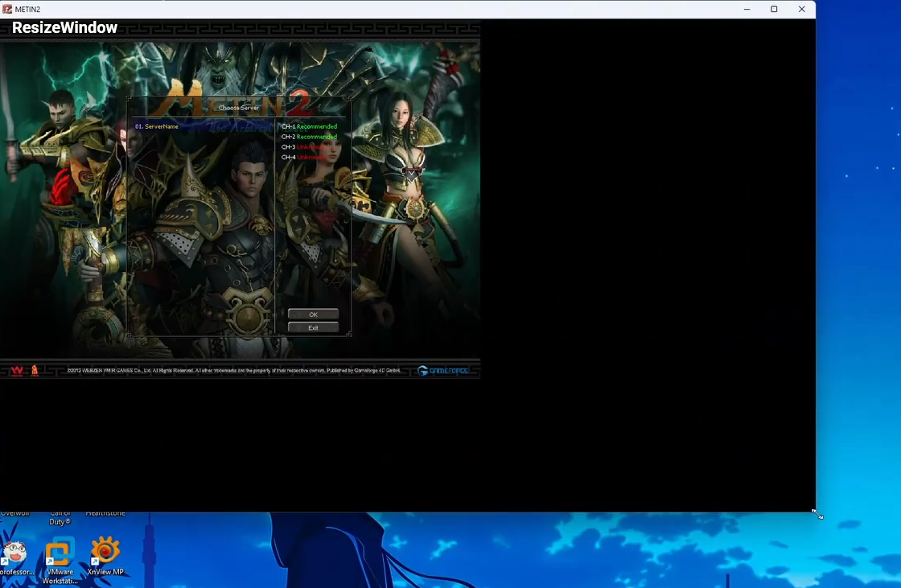The height and width of the screenshot is (588, 901).
Task: Select channel CH-3 Unknown
Action: point(307,147)
